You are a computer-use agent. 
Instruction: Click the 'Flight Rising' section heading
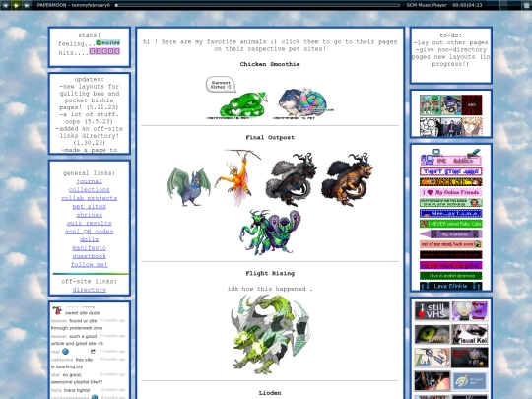pos(270,274)
